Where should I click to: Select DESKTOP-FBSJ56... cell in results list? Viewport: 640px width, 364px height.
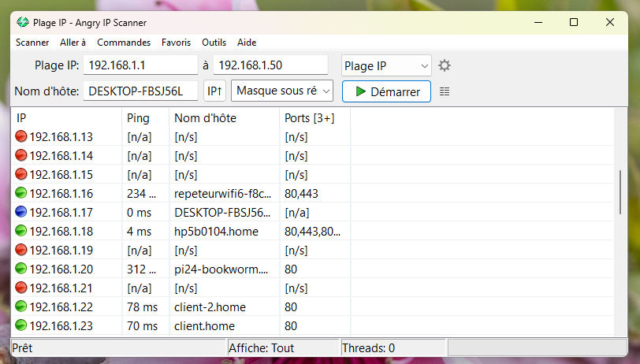click(222, 213)
